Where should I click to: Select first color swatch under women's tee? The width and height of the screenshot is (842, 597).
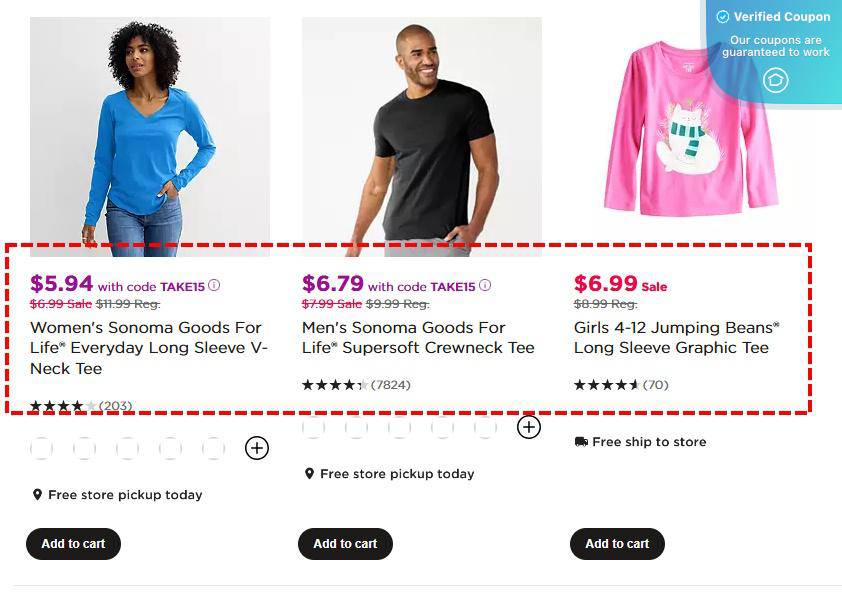(41, 448)
